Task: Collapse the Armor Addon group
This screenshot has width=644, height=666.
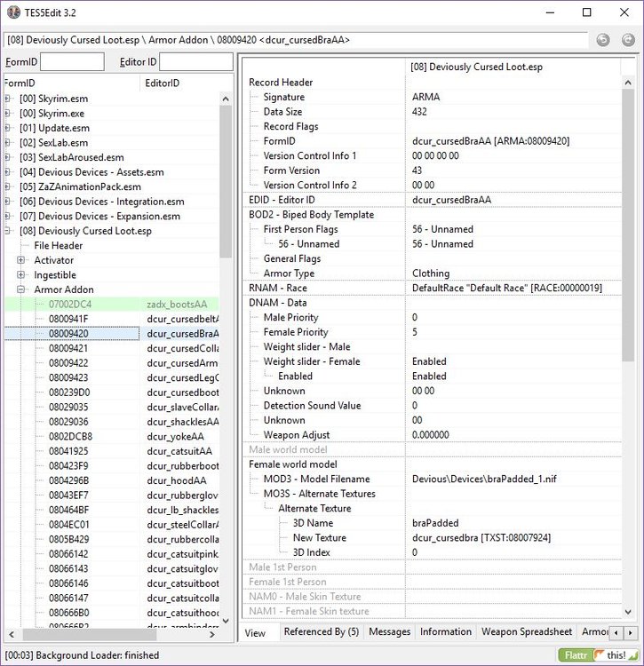Action: 20,289
